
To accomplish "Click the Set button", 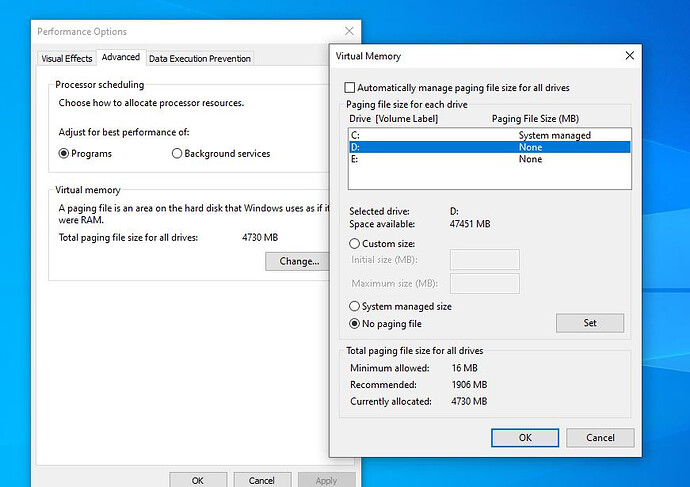I will coord(589,323).
